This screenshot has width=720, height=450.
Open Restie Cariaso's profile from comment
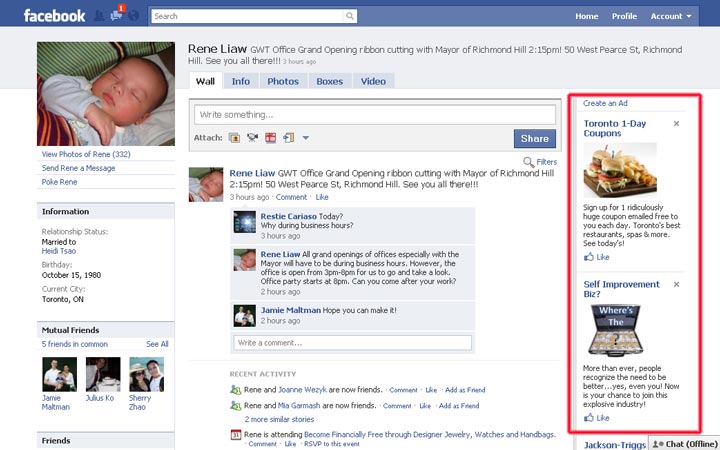[x=289, y=216]
